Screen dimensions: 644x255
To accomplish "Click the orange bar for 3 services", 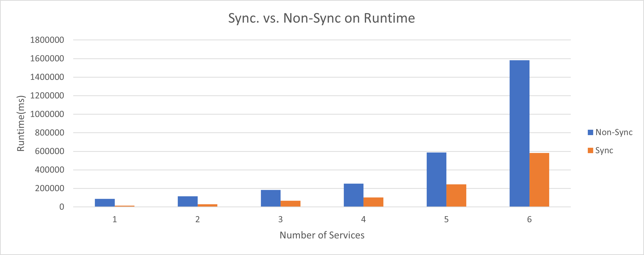I will click(x=290, y=203).
